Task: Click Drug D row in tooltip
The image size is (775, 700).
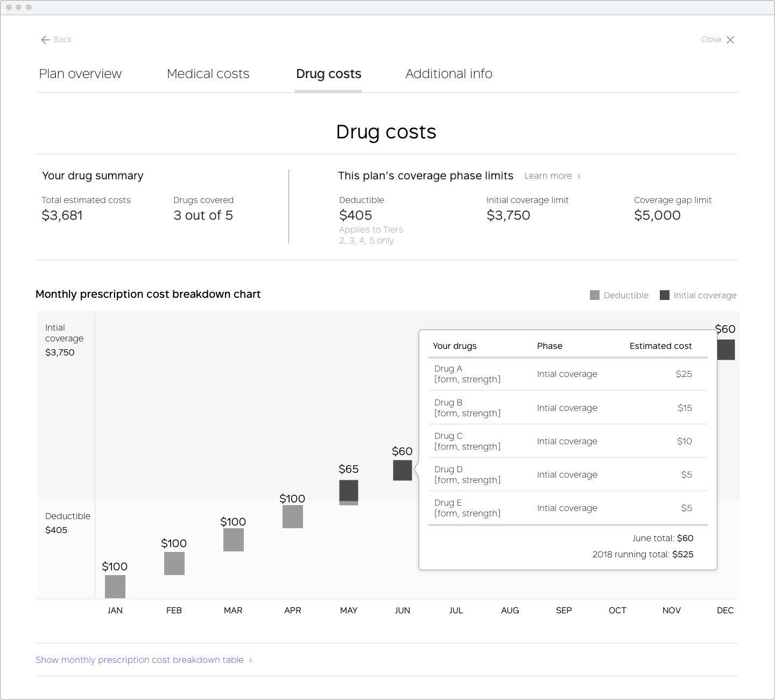Action: (x=568, y=474)
